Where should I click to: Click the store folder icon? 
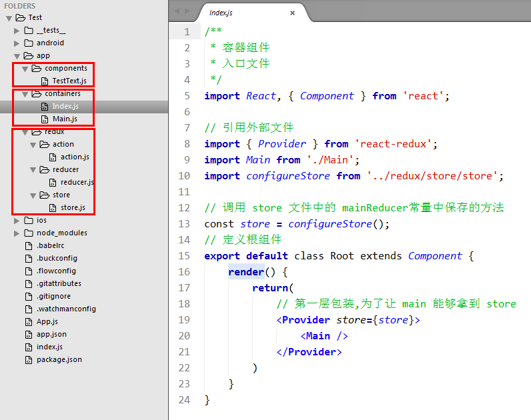(x=45, y=195)
